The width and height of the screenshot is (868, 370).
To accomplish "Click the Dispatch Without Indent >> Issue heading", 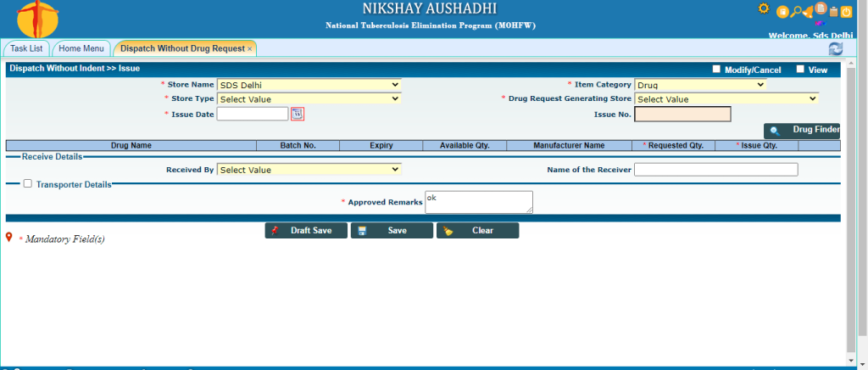I will point(75,69).
